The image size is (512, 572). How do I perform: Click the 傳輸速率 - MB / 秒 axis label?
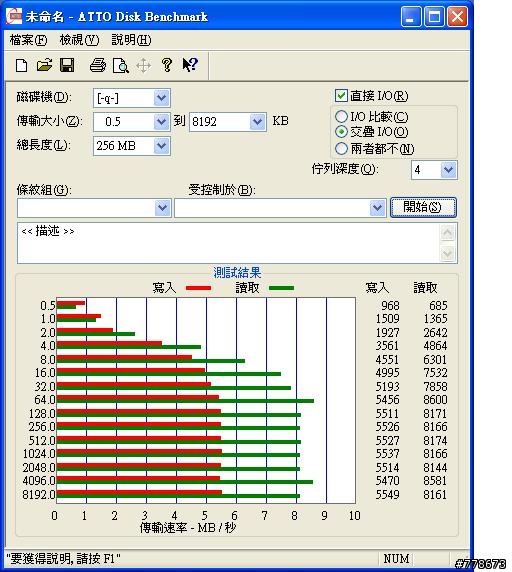click(x=188, y=527)
